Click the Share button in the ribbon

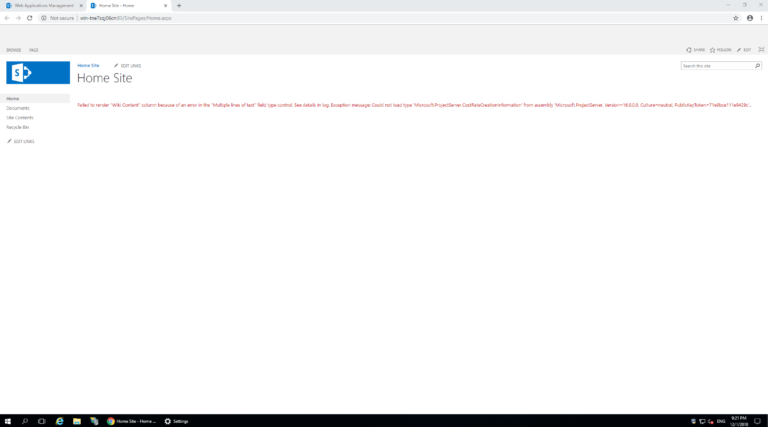(696, 50)
